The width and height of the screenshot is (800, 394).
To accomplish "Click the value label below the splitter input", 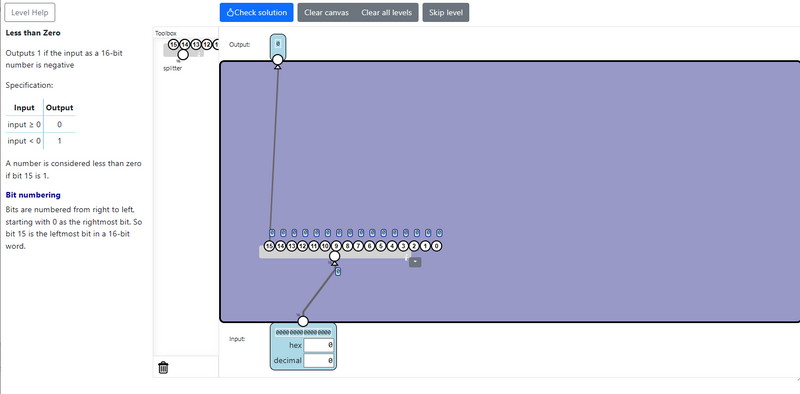I will (338, 272).
